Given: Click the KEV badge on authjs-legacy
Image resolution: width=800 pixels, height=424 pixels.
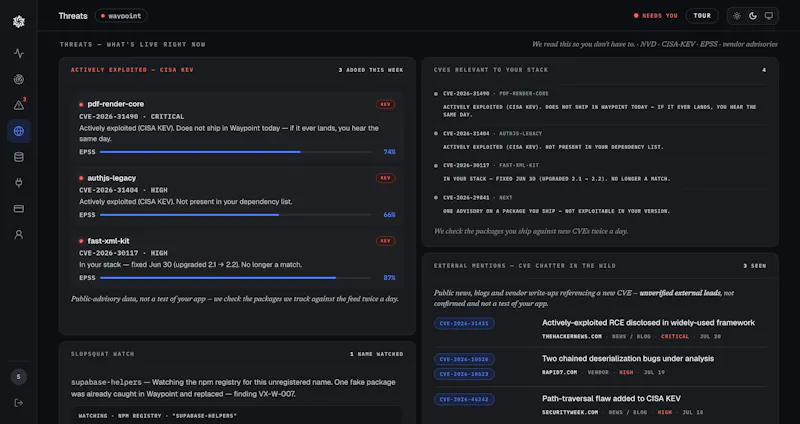Looking at the screenshot, I should click(x=385, y=178).
